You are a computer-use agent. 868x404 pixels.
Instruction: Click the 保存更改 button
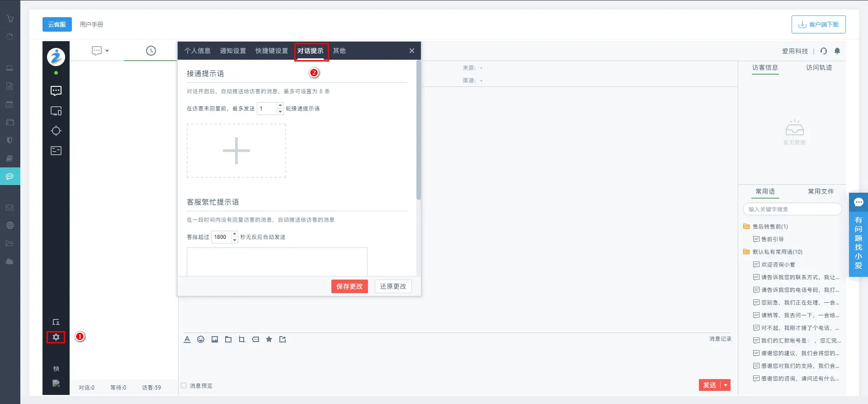coord(349,286)
